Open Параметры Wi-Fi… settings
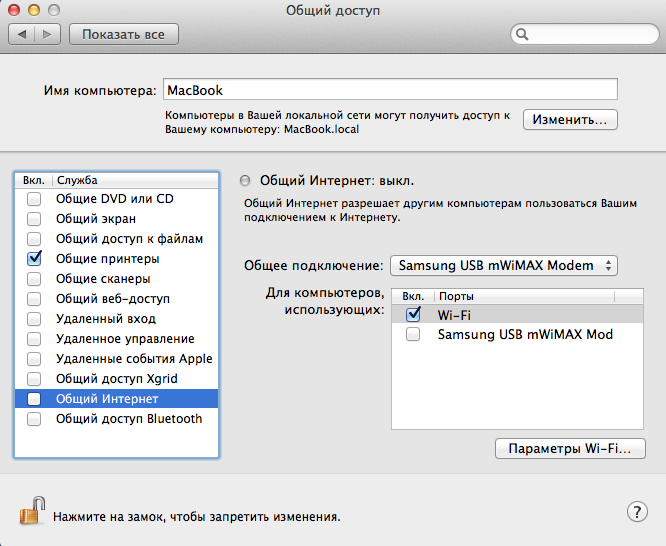The width and height of the screenshot is (666, 546). pyautogui.click(x=570, y=449)
